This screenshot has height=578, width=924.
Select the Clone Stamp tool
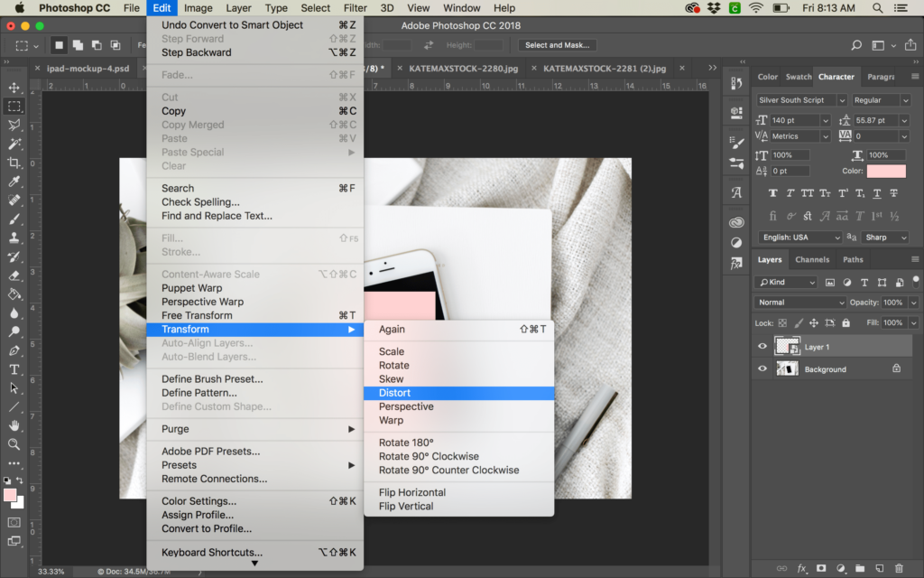(x=14, y=238)
